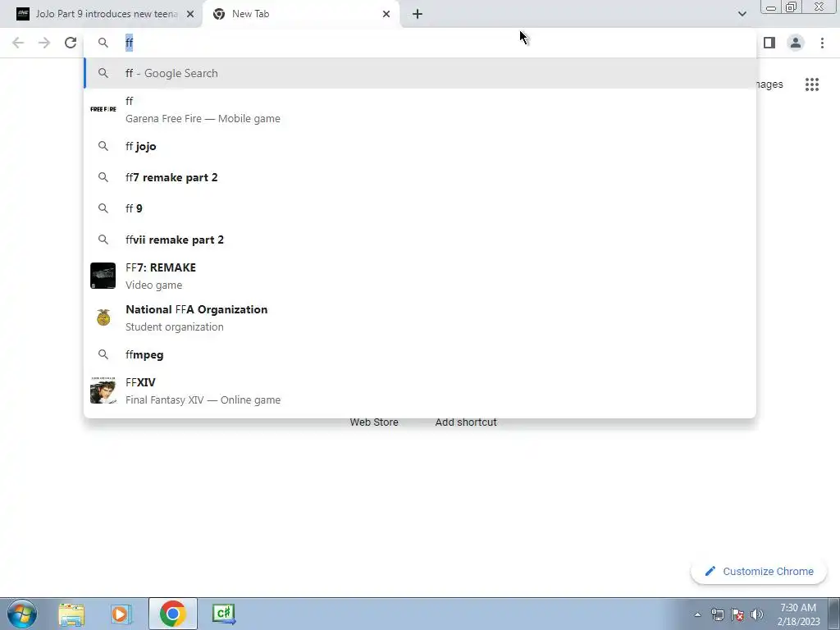840x630 pixels.
Task: Open the side panel icon
Action: (x=769, y=43)
